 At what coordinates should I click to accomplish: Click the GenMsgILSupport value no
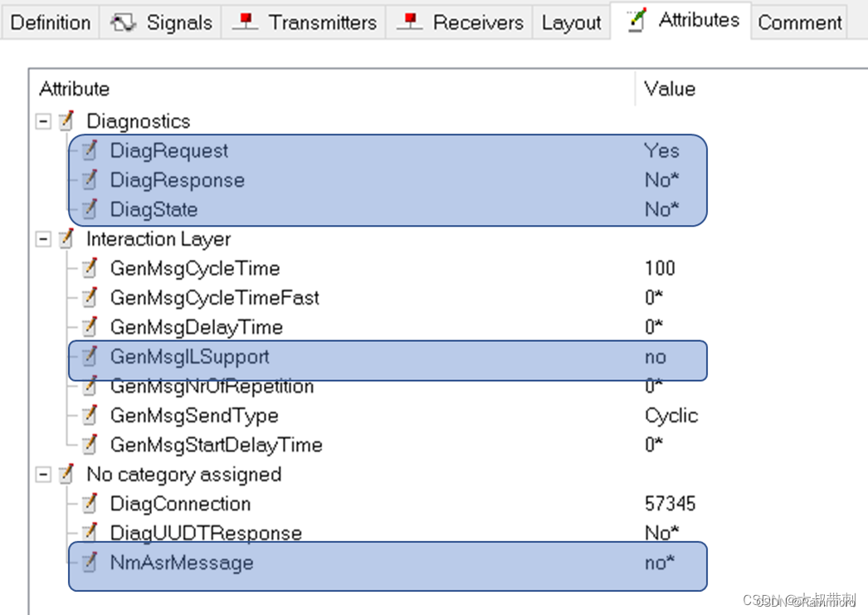656,357
